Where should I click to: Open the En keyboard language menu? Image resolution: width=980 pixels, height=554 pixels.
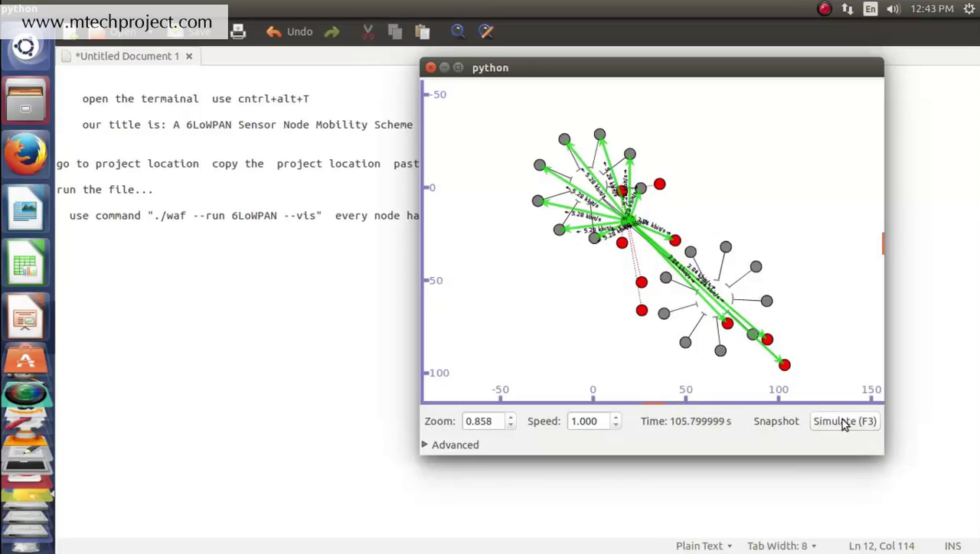click(871, 9)
